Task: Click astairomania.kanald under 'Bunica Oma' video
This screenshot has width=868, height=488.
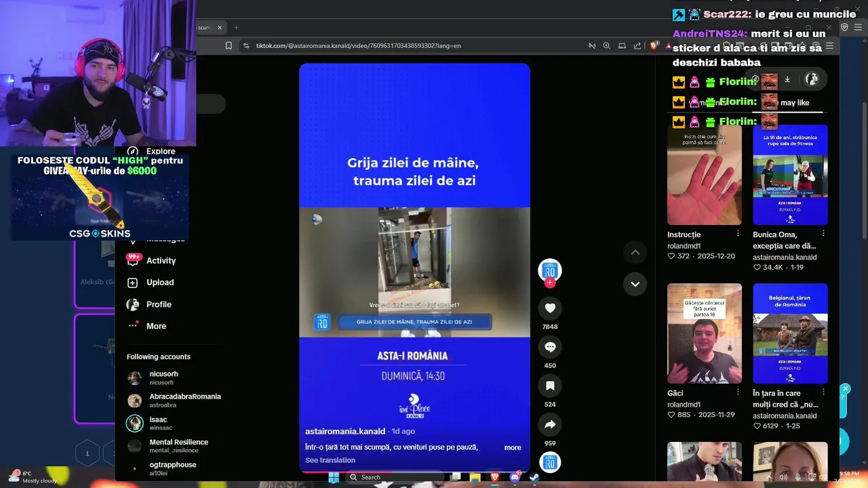Action: tap(785, 258)
